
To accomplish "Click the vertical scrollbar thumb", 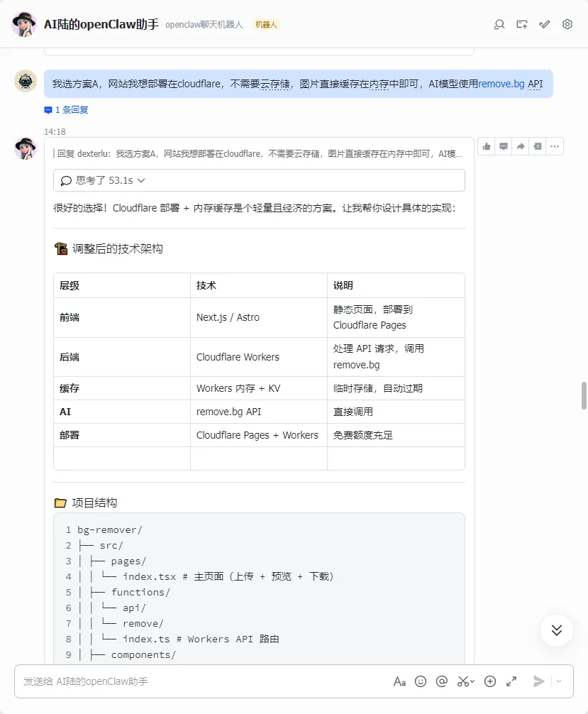I will 584,396.
